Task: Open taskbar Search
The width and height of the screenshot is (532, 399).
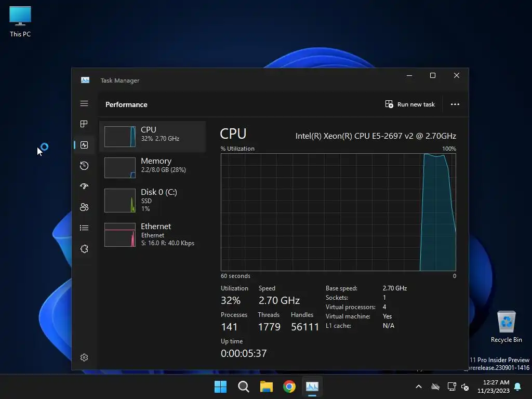Action: tap(243, 387)
